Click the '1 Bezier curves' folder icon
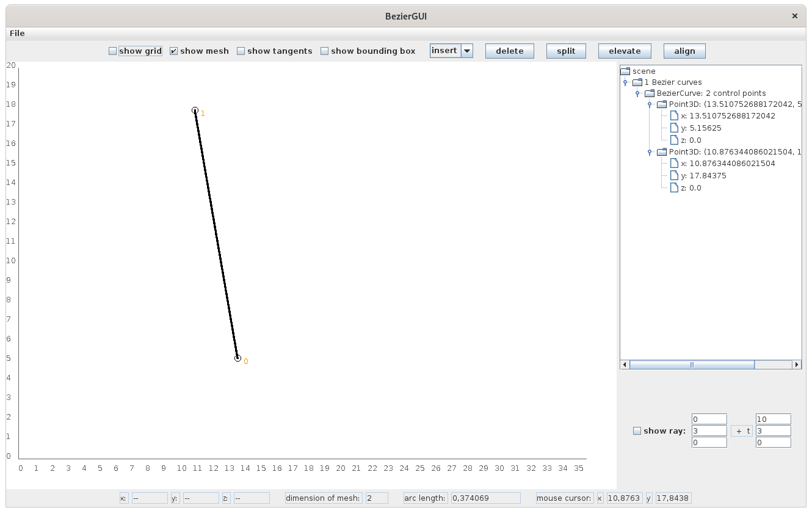812x513 pixels. click(637, 82)
